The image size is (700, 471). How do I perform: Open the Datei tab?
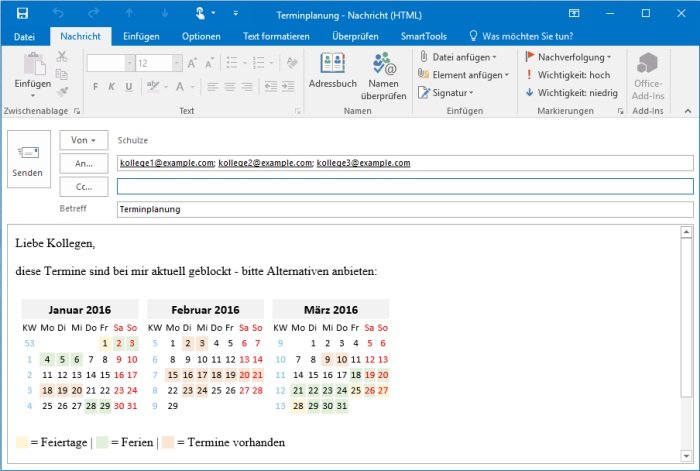(24, 37)
